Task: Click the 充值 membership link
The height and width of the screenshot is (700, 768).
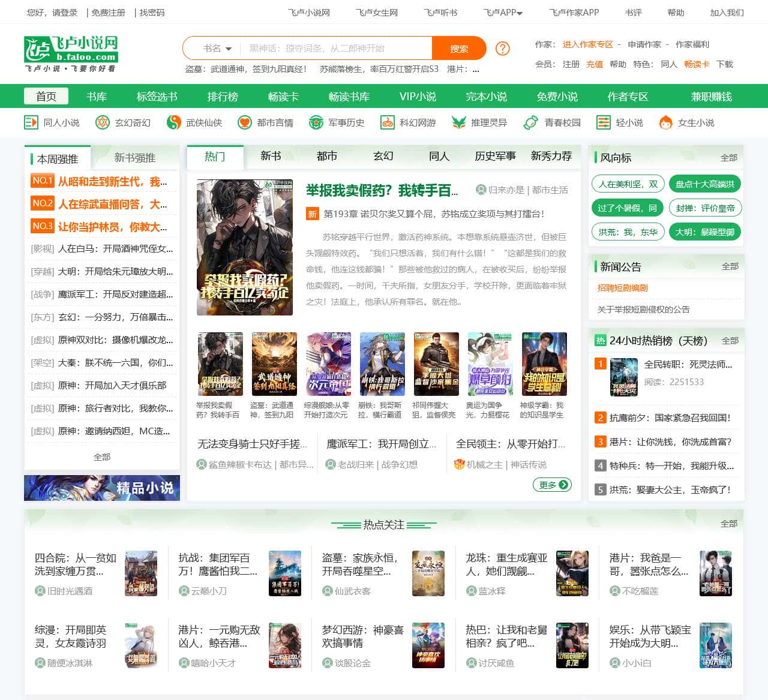Action: pyautogui.click(x=595, y=64)
